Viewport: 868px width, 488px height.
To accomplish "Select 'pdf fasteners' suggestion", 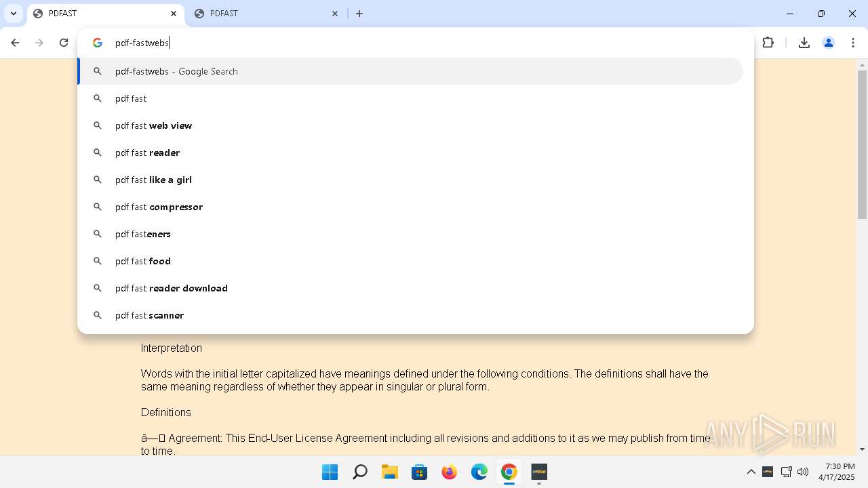I will point(410,234).
